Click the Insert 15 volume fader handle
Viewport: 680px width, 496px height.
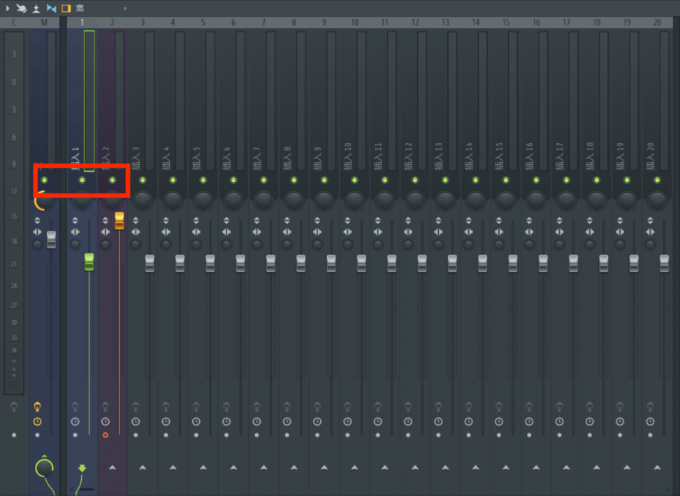(513, 264)
